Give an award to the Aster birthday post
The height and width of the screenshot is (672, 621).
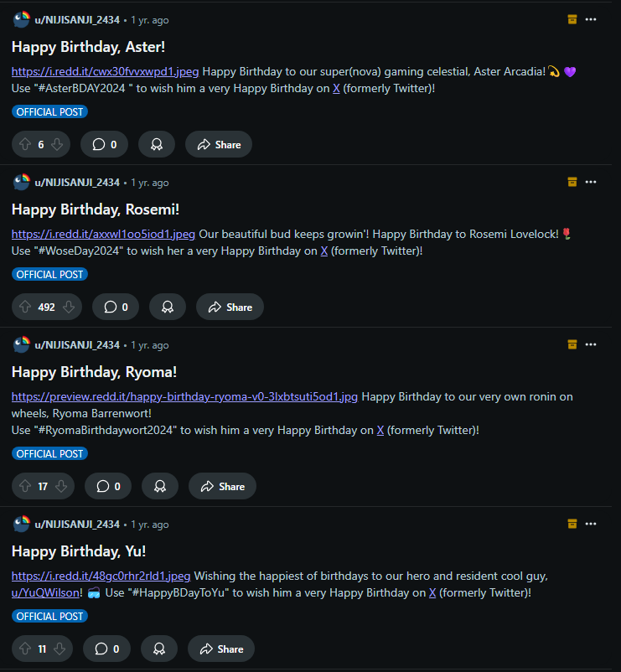point(156,144)
